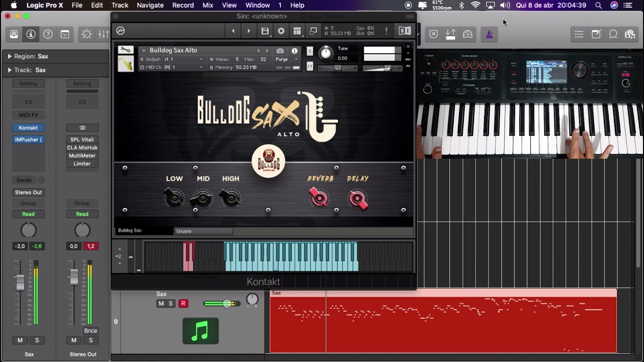Click the Bnce bounce button
Viewport: 644px width, 362px height.
[91, 331]
